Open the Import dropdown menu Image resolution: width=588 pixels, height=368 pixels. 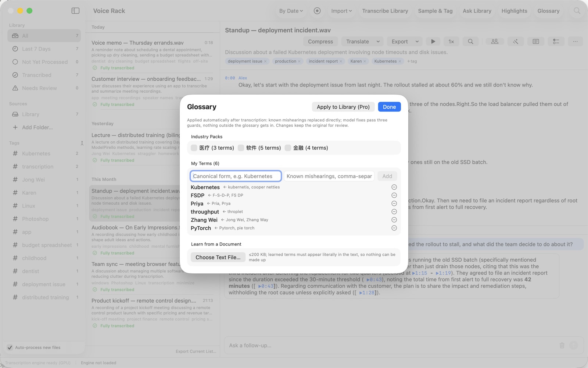(x=341, y=11)
